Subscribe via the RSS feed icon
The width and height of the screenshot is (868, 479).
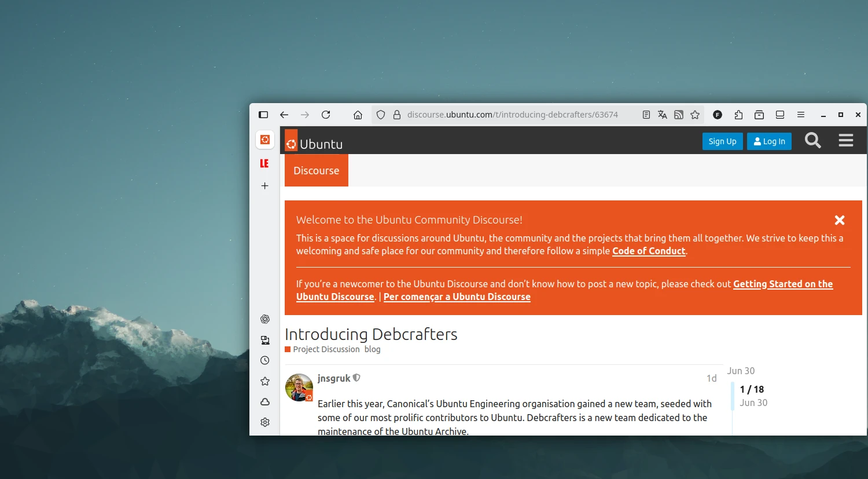(678, 115)
